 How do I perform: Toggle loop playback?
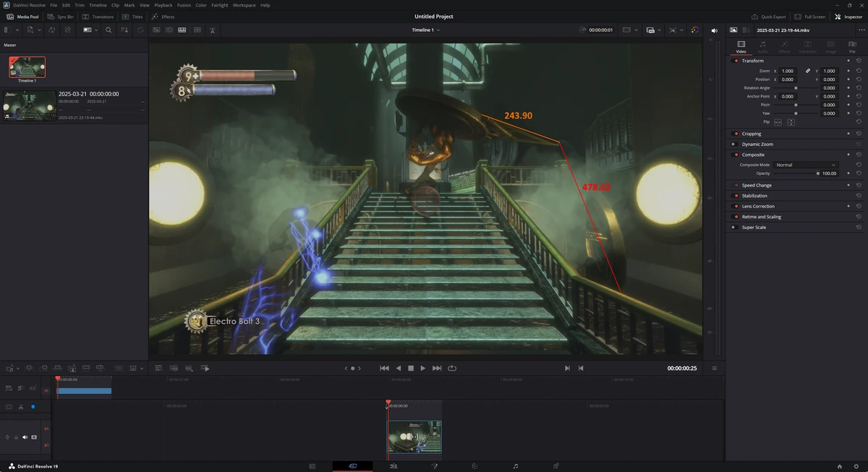452,368
